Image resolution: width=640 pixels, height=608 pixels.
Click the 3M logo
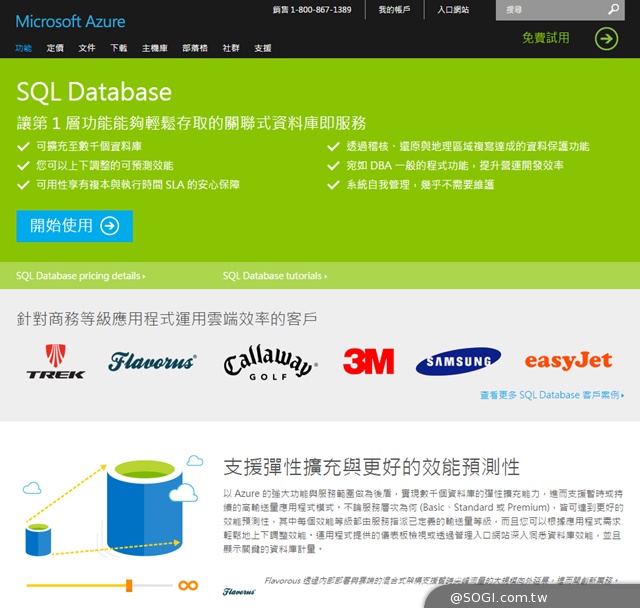(x=369, y=361)
